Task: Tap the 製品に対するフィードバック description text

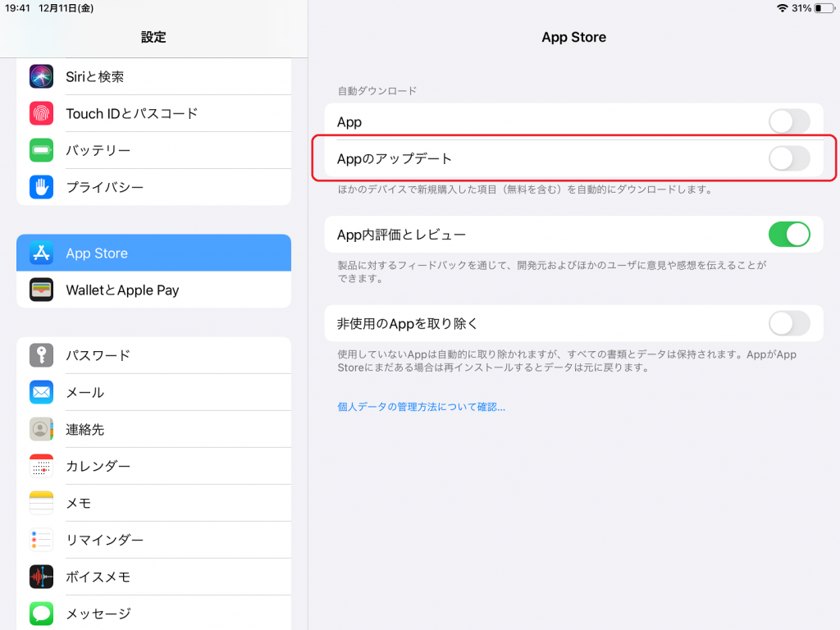Action: coord(552,272)
